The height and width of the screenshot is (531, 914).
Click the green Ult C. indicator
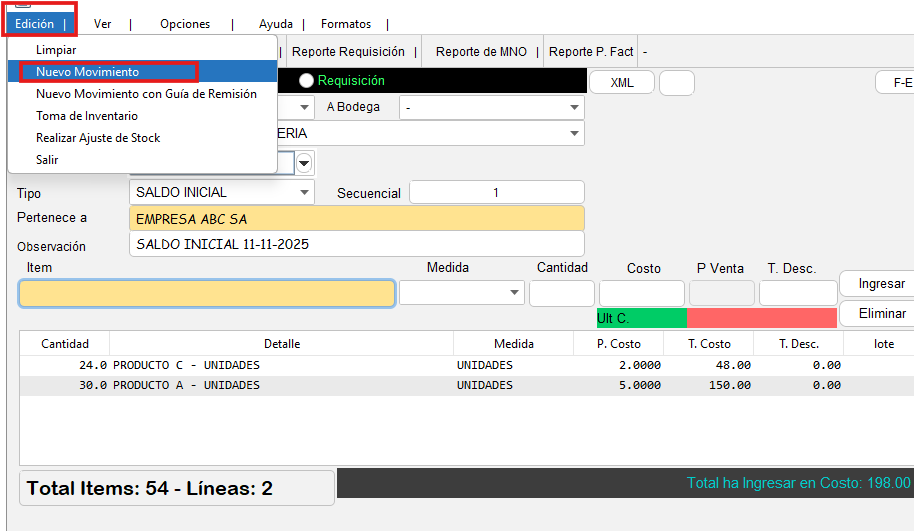tap(641, 318)
